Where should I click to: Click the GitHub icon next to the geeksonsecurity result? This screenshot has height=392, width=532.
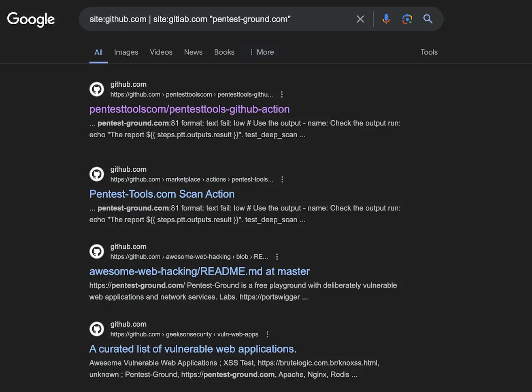[96, 329]
